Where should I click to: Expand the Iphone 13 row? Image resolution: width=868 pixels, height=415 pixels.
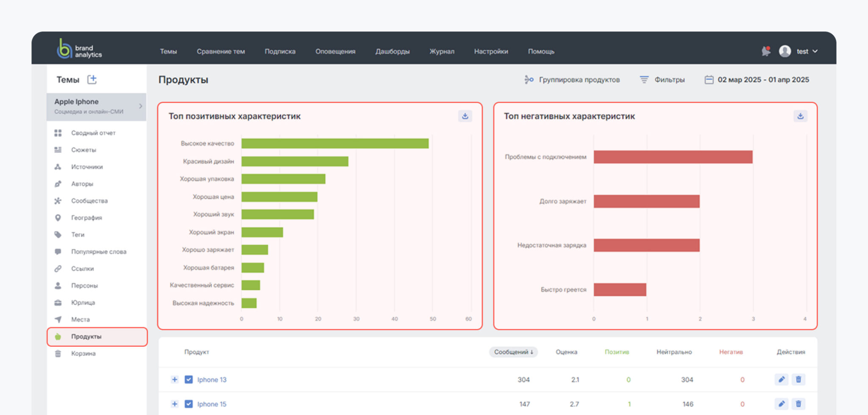click(x=175, y=379)
